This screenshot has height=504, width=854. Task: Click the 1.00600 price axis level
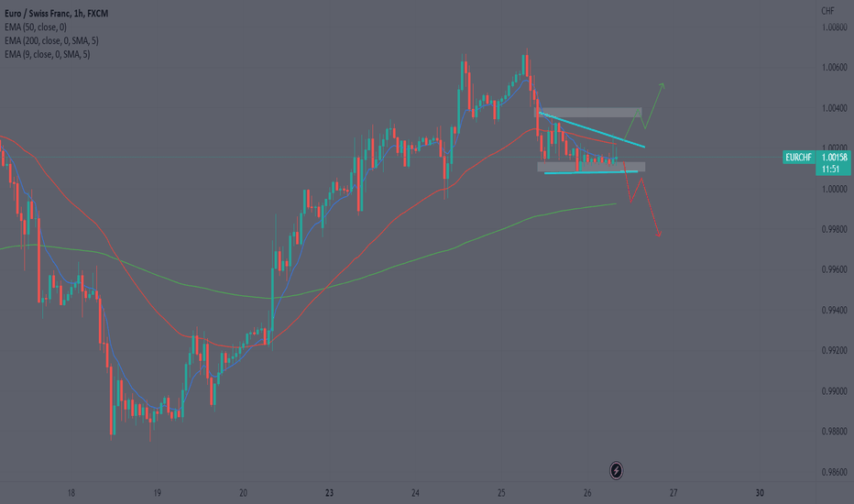click(835, 68)
